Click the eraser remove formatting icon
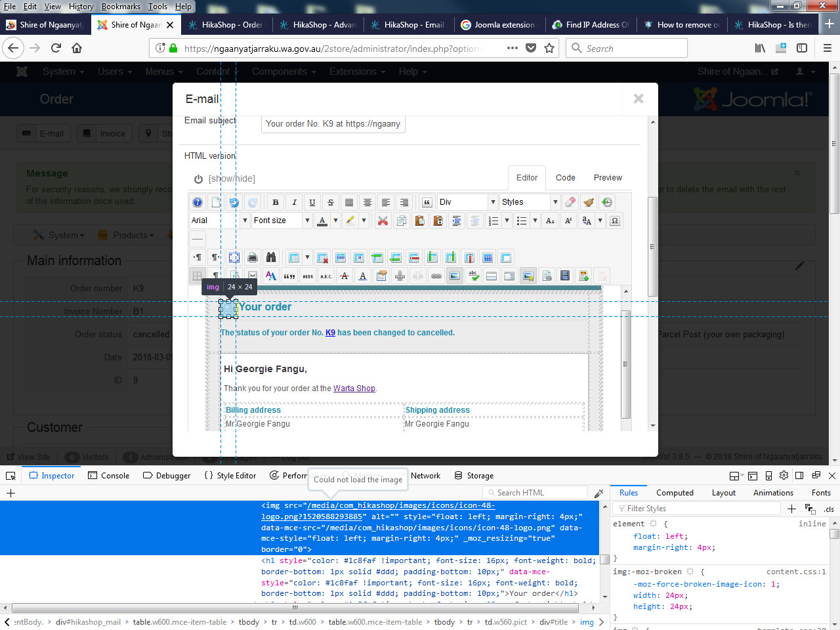The width and height of the screenshot is (840, 630). point(570,202)
